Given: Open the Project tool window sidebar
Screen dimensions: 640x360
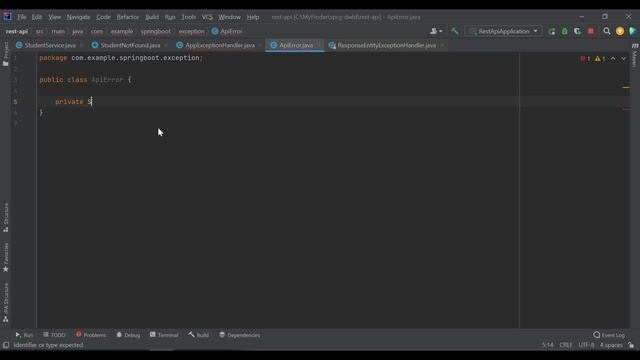Looking at the screenshot, I should 6,54.
